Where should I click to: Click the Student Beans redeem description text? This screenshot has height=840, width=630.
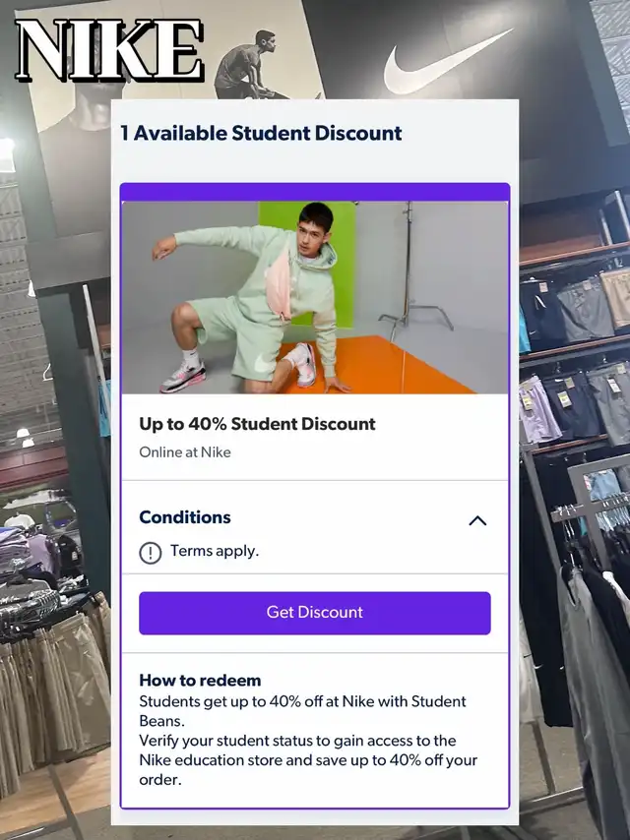(x=308, y=741)
